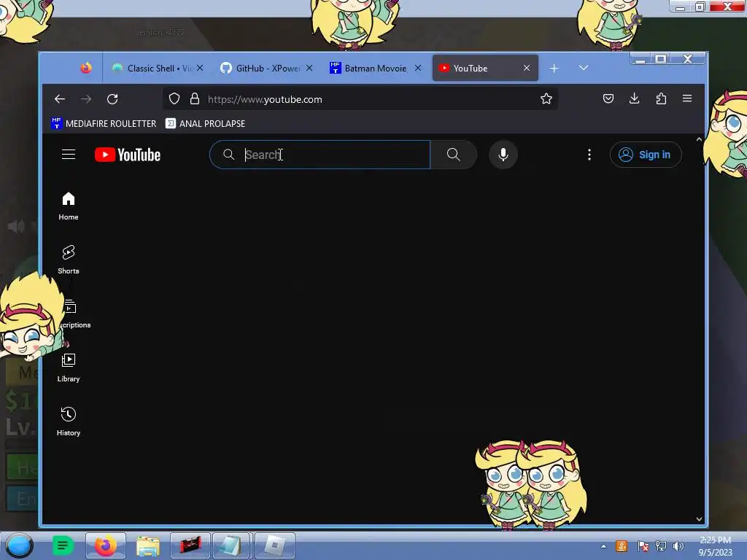Image resolution: width=747 pixels, height=560 pixels.
Task: Open tracking protection shield icon
Action: [174, 98]
